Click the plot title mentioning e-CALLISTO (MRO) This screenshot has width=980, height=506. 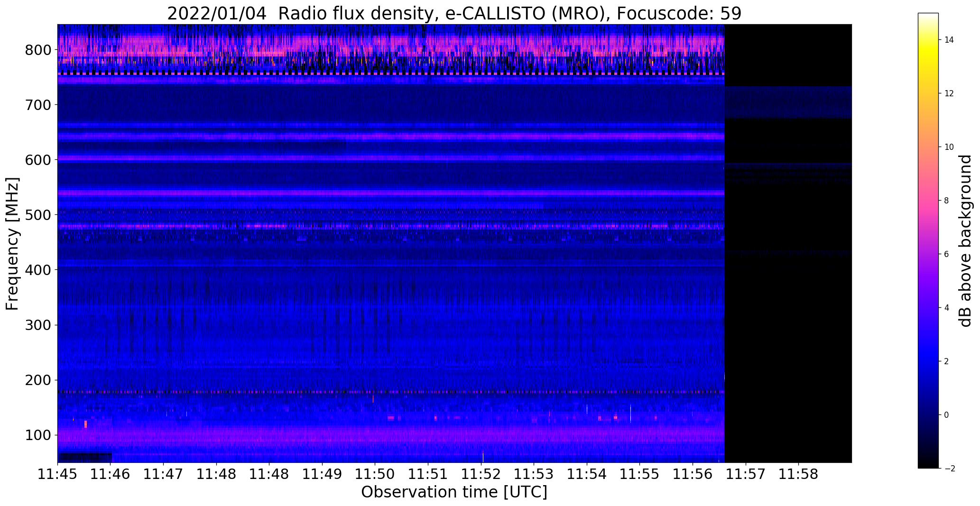pyautogui.click(x=454, y=13)
